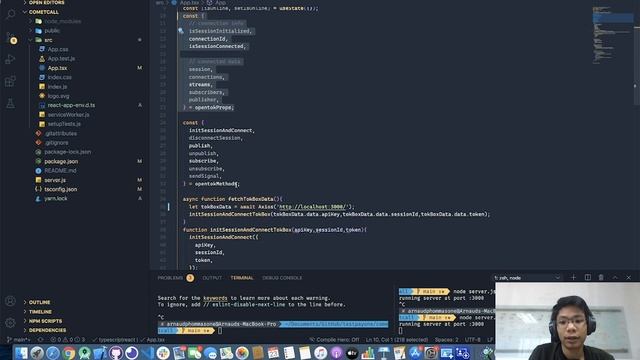Open errors and warnings counter in status bar
640x360 pixels.
68,340
